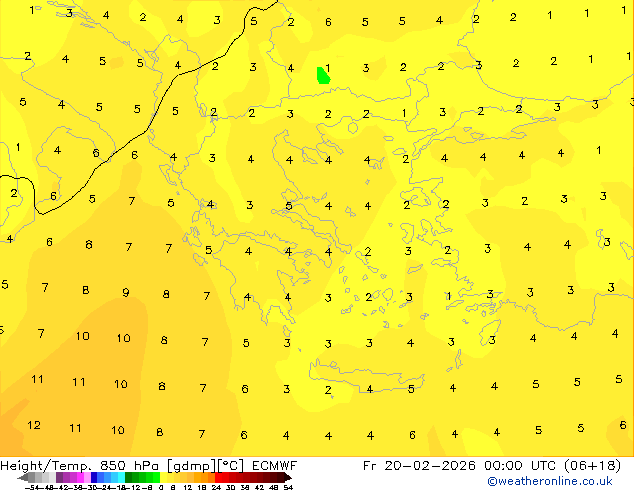Click the 00:00 UTC time label

(x=522, y=466)
